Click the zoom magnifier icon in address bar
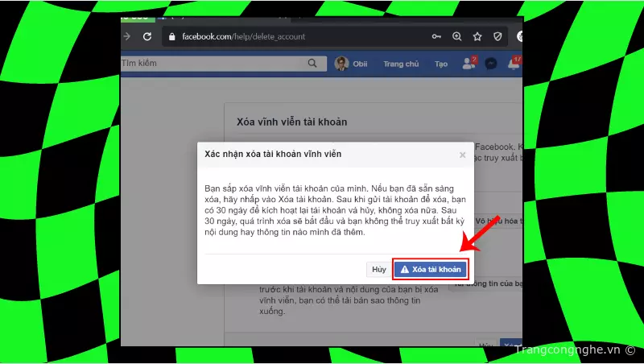 457,37
